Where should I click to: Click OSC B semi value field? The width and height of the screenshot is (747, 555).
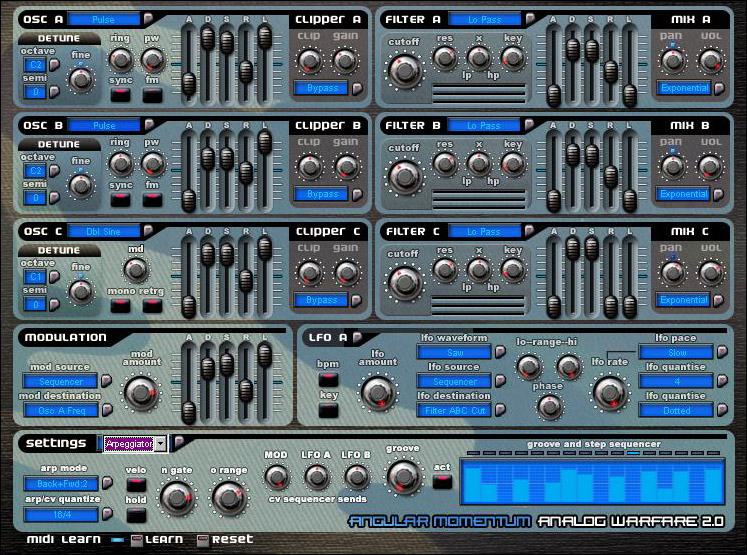[x=35, y=197]
